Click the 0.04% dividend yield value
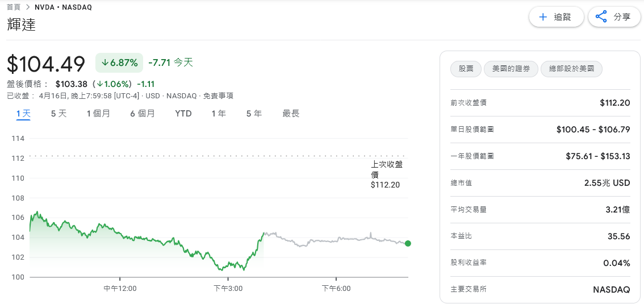Image resolution: width=644 pixels, height=304 pixels. click(617, 263)
